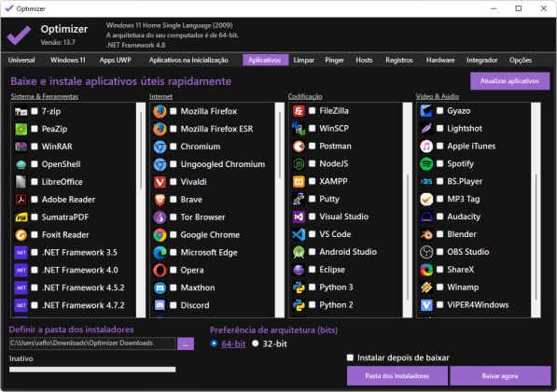The width and height of the screenshot is (557, 392).
Task: Switch to the Limpar tab
Action: pyautogui.click(x=304, y=60)
